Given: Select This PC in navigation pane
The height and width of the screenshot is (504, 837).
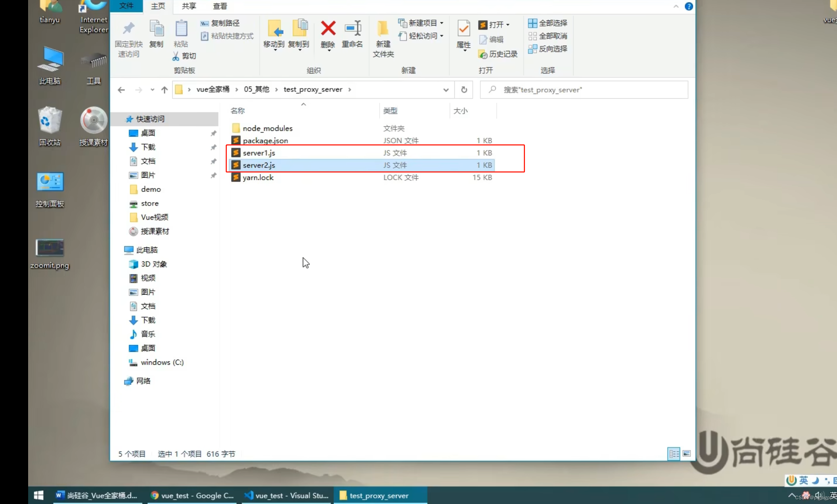Looking at the screenshot, I should click(x=147, y=250).
